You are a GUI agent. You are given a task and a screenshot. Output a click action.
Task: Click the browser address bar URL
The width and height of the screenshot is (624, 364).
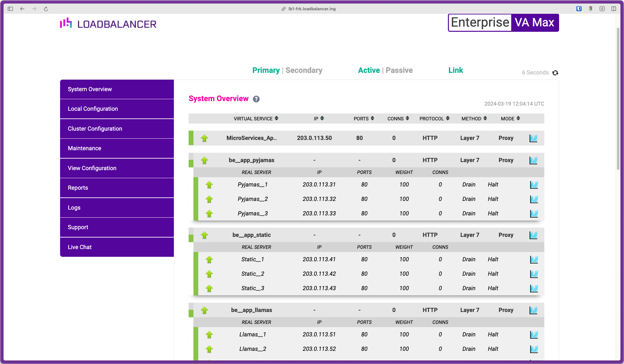312,9
